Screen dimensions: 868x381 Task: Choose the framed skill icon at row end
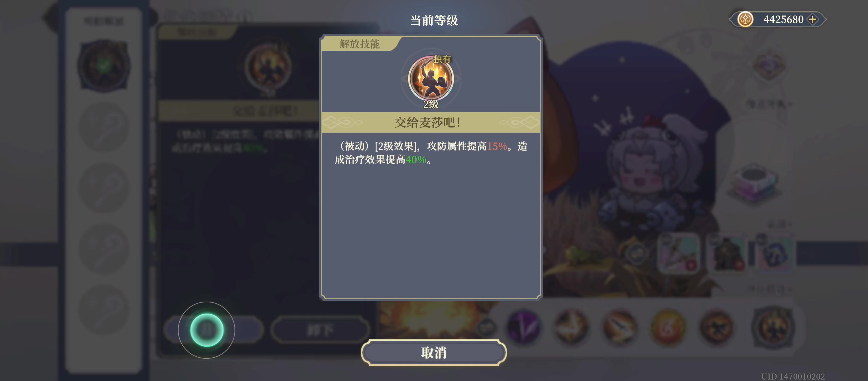coord(773,327)
